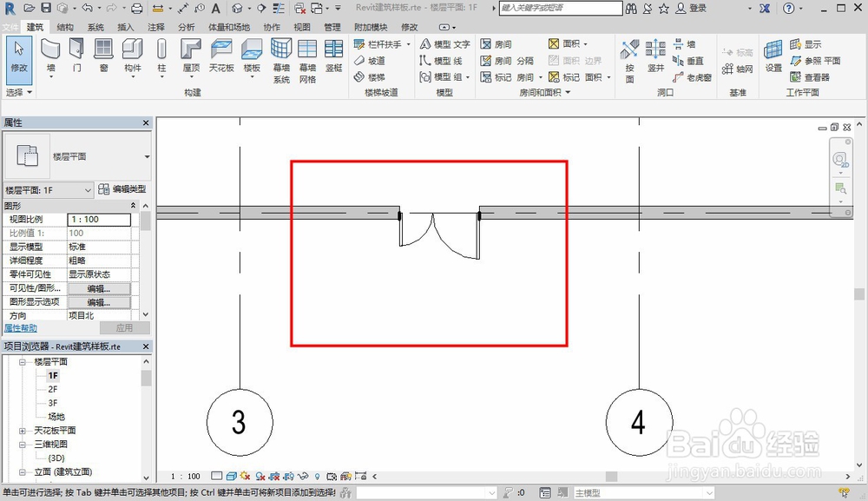Click the Save icon in quick access toolbar
This screenshot has height=501, width=868.
coord(45,8)
